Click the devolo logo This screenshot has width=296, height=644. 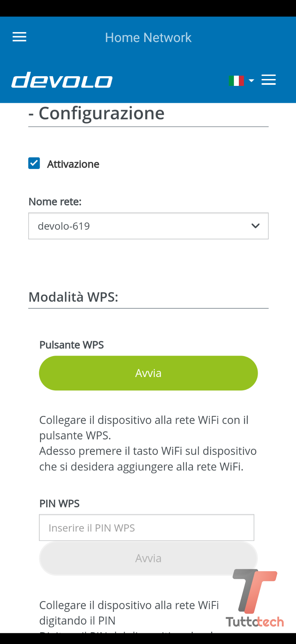[x=62, y=80]
